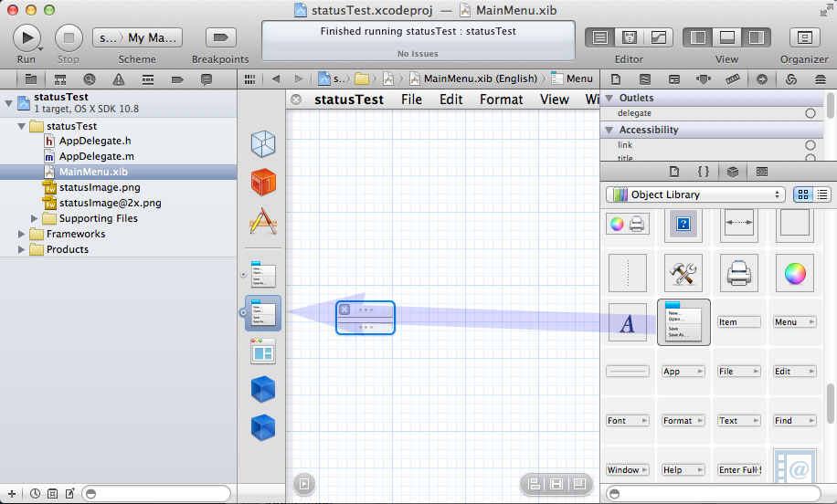Show the Attributes inspector
This screenshot has width=837, height=504.
(704, 79)
